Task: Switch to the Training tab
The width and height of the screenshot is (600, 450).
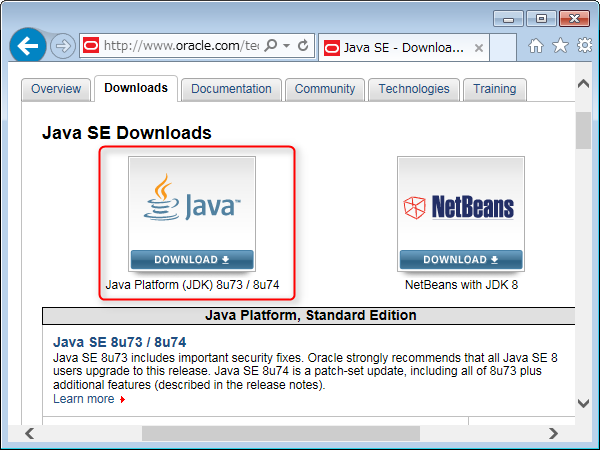Action: [494, 89]
